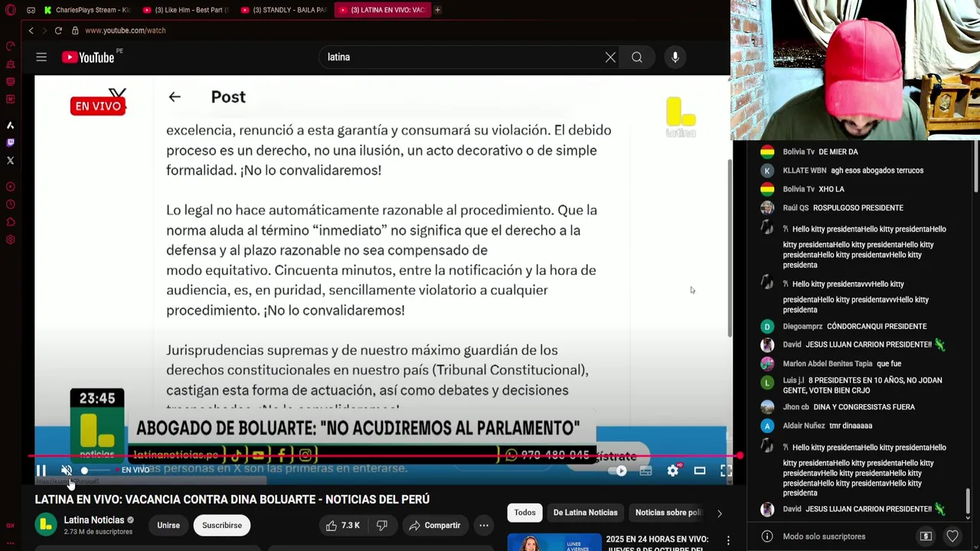Viewport: 980px width, 551px height.
Task: Click Diegoamprz chat user avatar
Action: [x=767, y=327]
